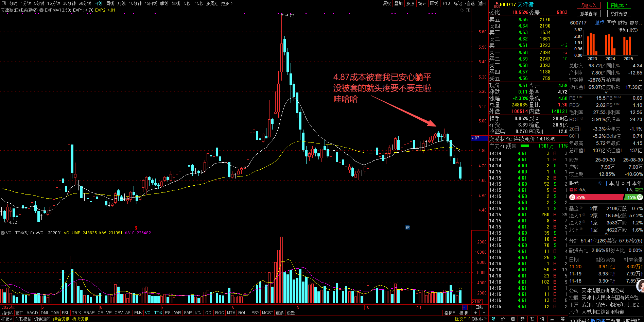The image size is (644, 322).
Task: Open 更多 dropdown in finance panel
Action: coord(636,23)
